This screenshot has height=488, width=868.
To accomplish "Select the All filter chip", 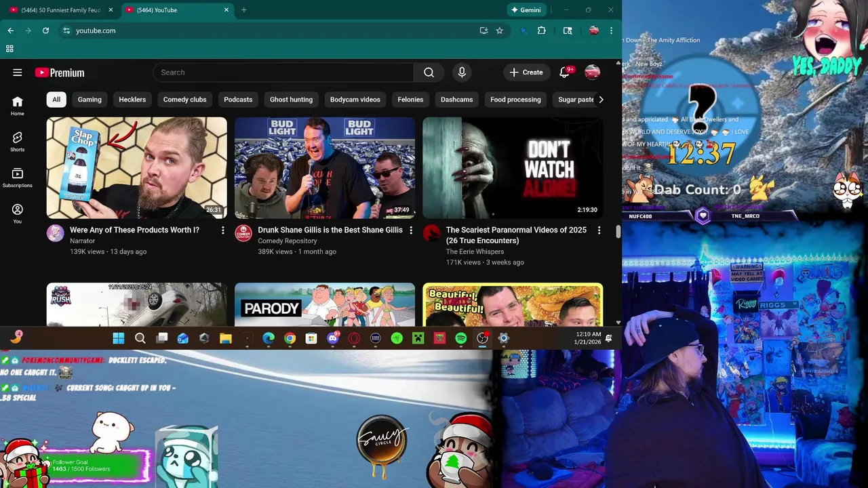I will click(x=56, y=100).
